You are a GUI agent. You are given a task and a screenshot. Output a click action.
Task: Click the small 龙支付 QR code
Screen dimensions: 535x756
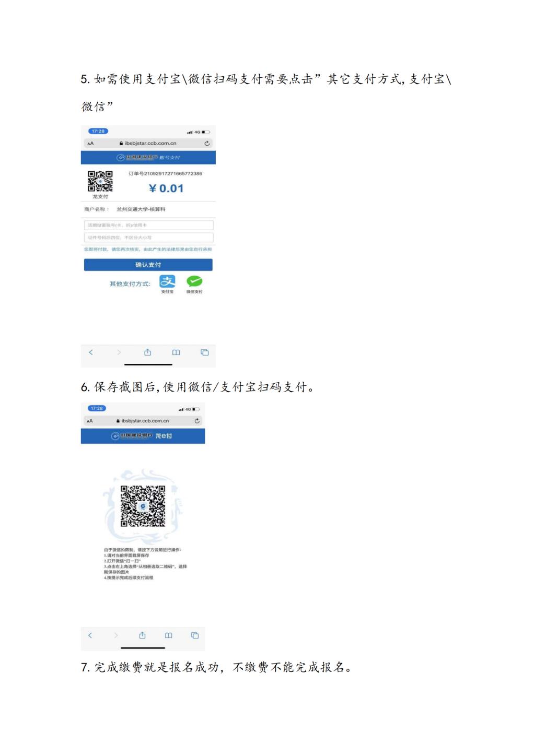click(x=100, y=182)
